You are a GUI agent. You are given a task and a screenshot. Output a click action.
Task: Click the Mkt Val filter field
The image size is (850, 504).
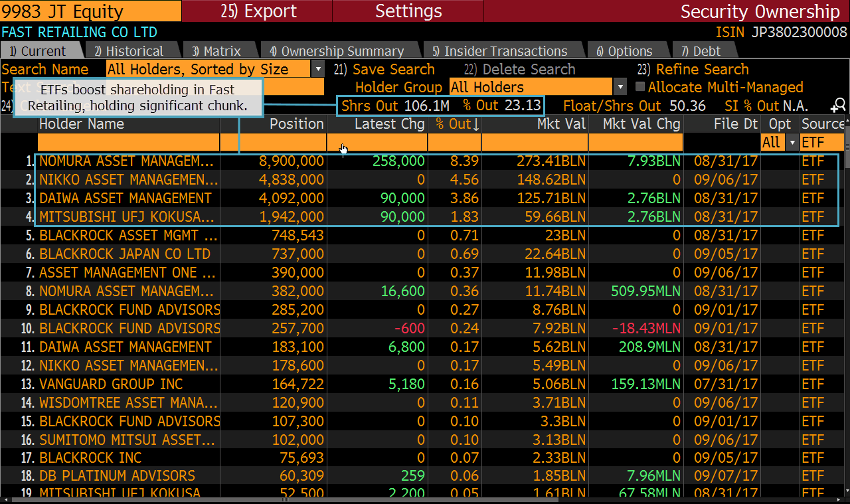[x=535, y=142]
